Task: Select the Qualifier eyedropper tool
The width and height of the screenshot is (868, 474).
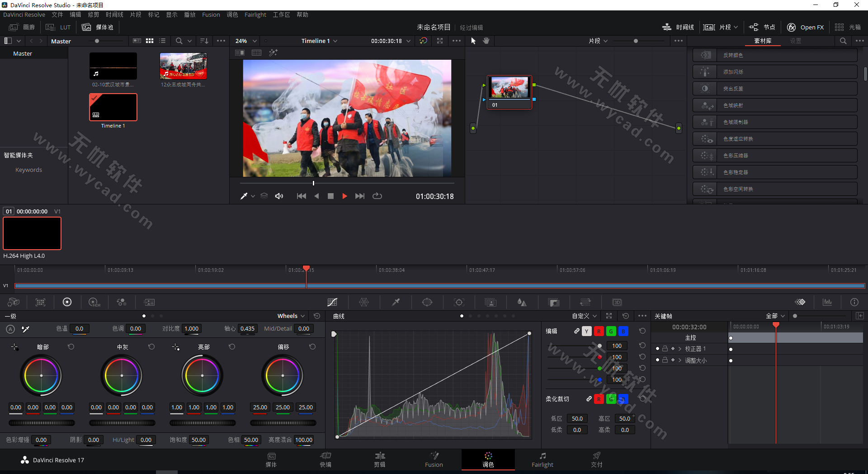Action: coord(396,302)
